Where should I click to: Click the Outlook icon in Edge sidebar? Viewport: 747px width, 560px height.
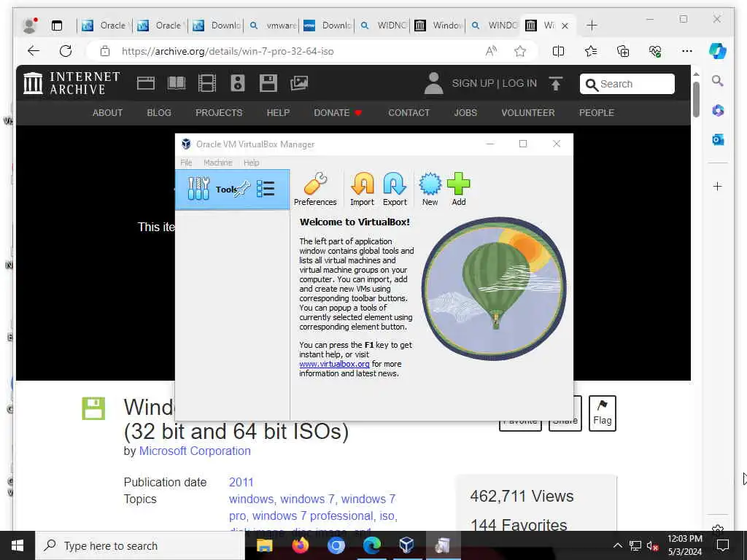718,139
